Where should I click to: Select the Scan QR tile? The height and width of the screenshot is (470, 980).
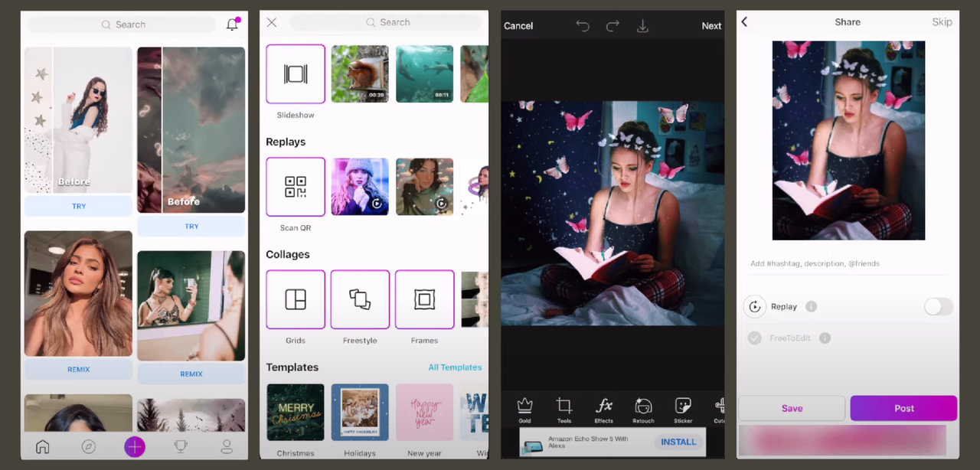[296, 187]
